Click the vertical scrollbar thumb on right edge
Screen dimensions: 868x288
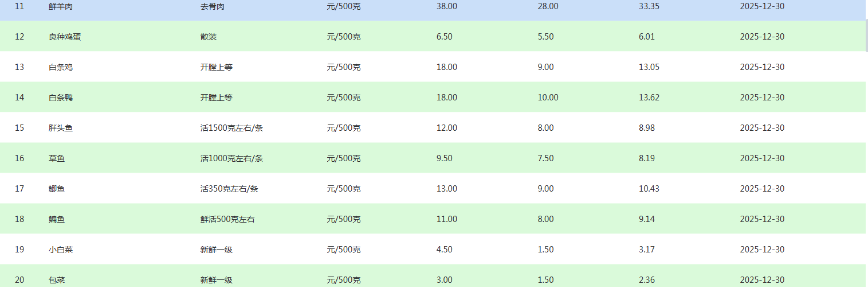(x=866, y=34)
